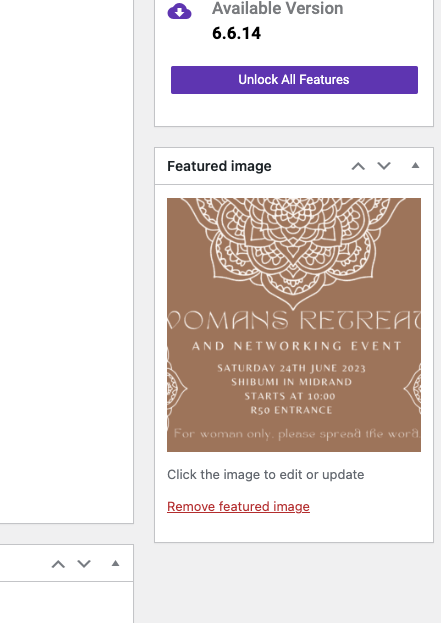Screen dimensions: 441x623
Task: Click the 'Click the image to edit or update' text
Action: [265, 474]
